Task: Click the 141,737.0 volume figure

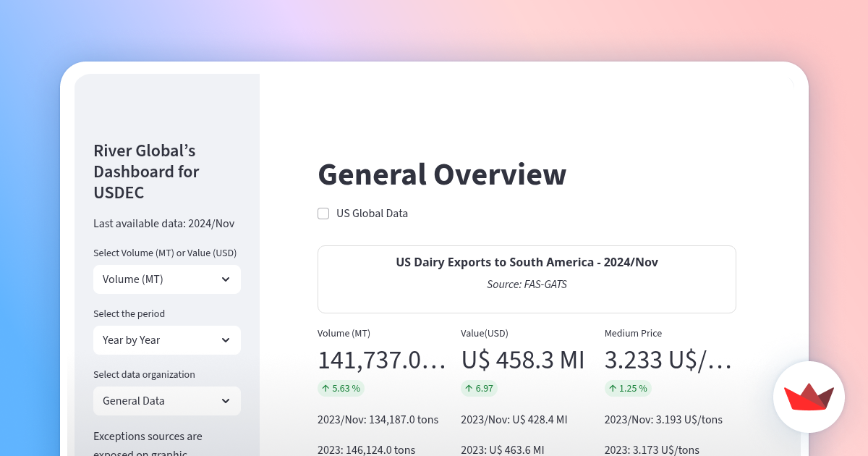Action: [x=382, y=360]
